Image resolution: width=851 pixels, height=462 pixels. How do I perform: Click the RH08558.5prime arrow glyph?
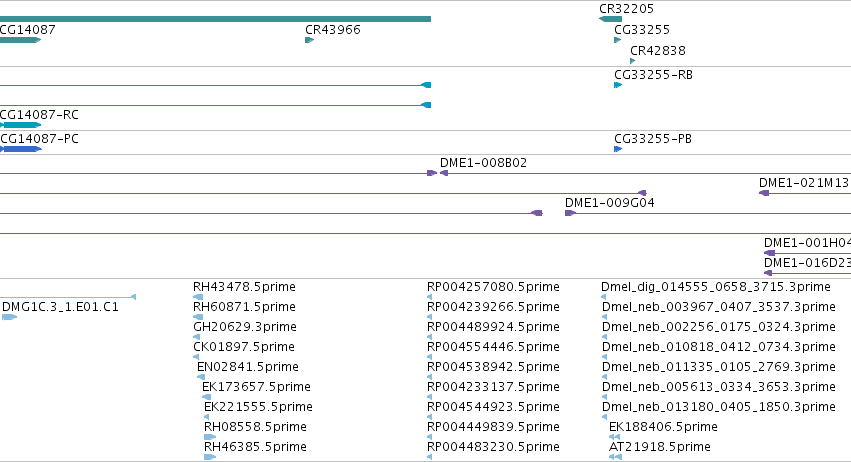210,437
